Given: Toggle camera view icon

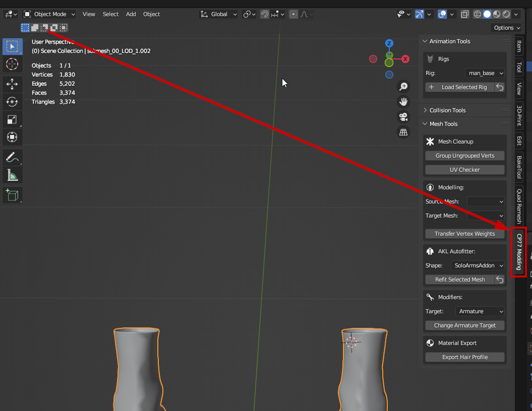Looking at the screenshot, I should click(x=403, y=117).
